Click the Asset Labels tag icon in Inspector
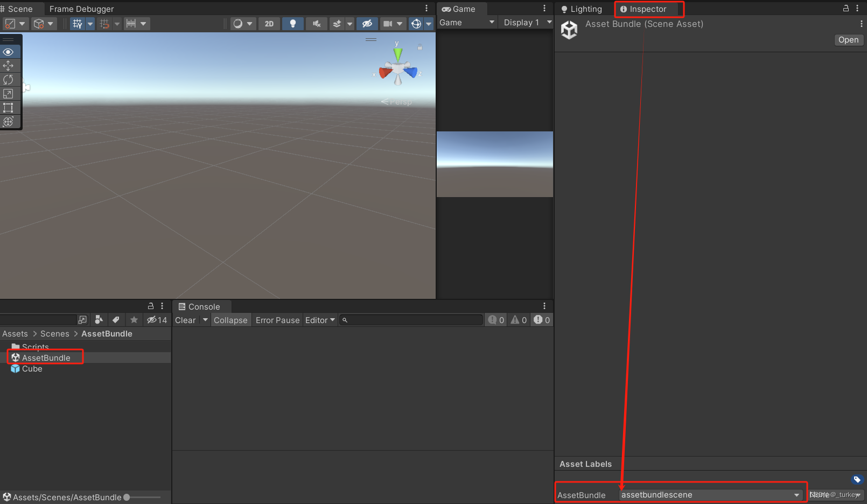 (858, 479)
